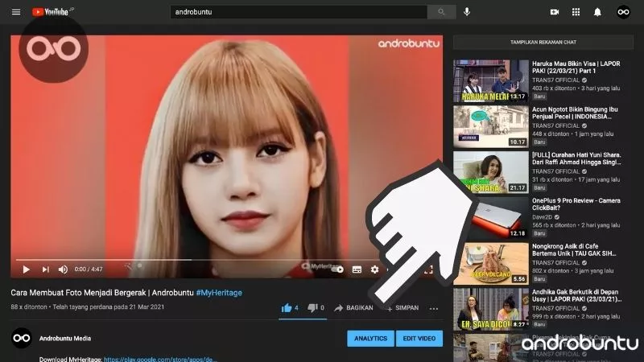The height and width of the screenshot is (362, 644).
Task: Toggle the autoplay switch in player
Action: click(x=337, y=269)
